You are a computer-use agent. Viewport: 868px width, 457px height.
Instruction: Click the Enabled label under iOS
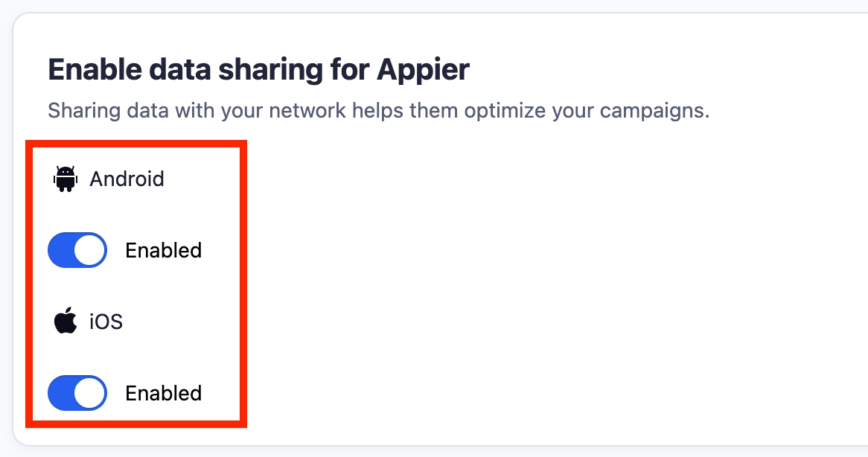[x=163, y=393]
